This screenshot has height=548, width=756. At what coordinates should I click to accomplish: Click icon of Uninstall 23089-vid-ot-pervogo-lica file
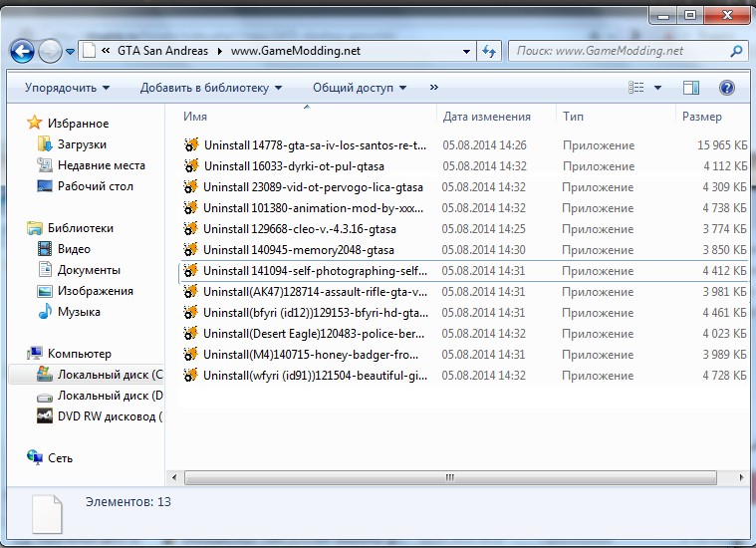tap(191, 186)
